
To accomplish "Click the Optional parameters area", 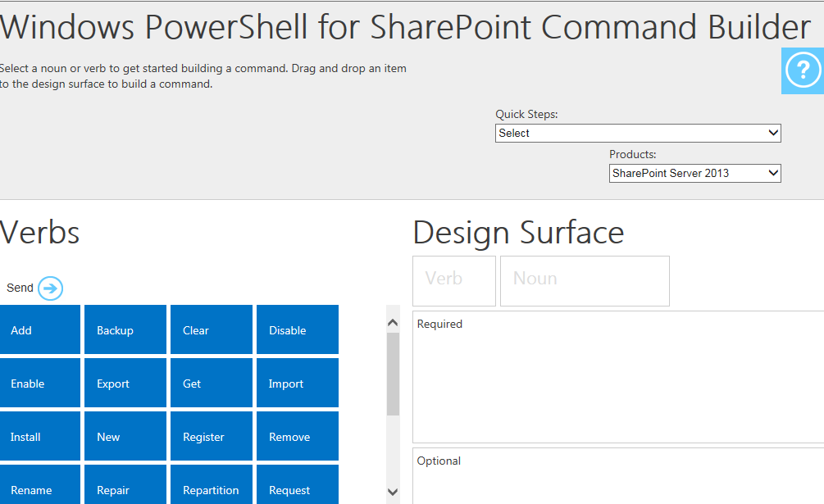I will click(618, 476).
